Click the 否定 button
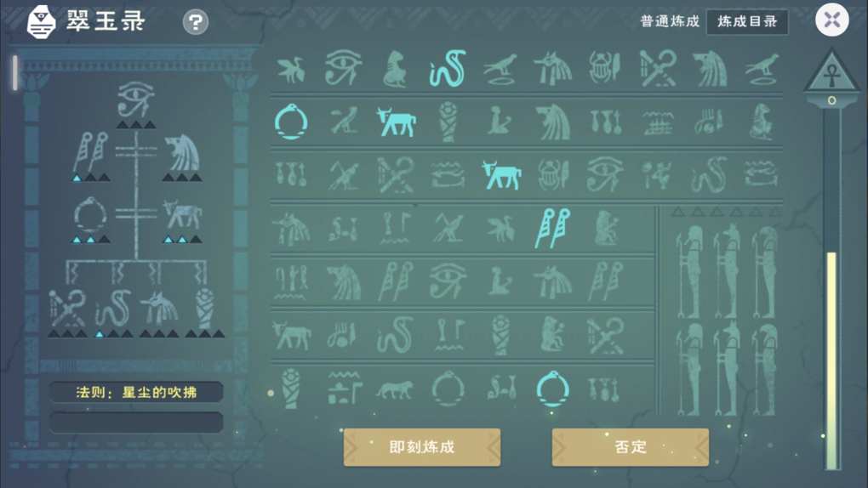Viewport: 868px width, 488px height. click(631, 447)
